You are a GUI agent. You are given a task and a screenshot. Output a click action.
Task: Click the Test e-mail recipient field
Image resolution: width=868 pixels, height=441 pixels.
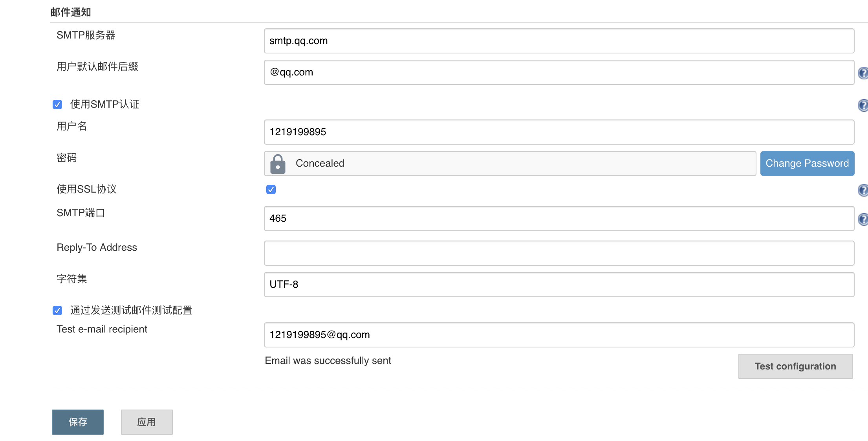point(559,335)
